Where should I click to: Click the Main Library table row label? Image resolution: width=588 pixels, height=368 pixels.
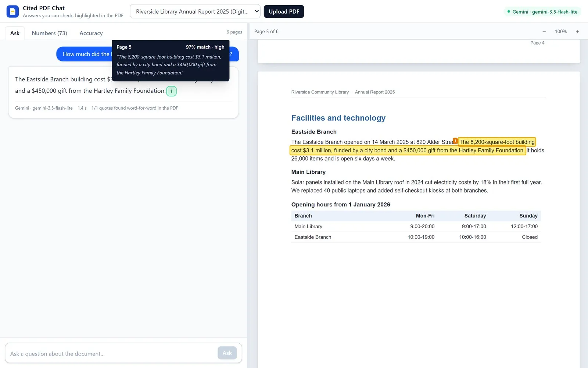click(308, 226)
